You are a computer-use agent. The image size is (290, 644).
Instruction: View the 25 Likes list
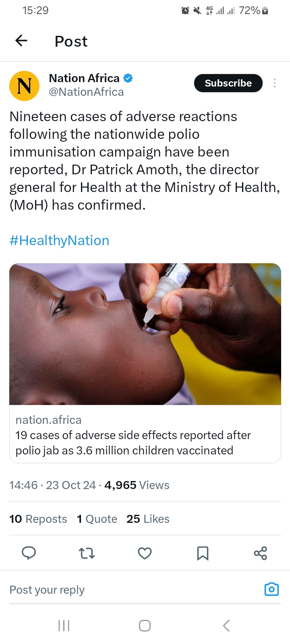148,519
